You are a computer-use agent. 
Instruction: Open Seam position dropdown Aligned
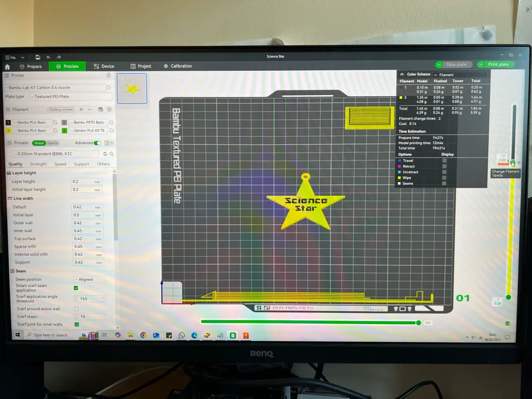(89, 280)
